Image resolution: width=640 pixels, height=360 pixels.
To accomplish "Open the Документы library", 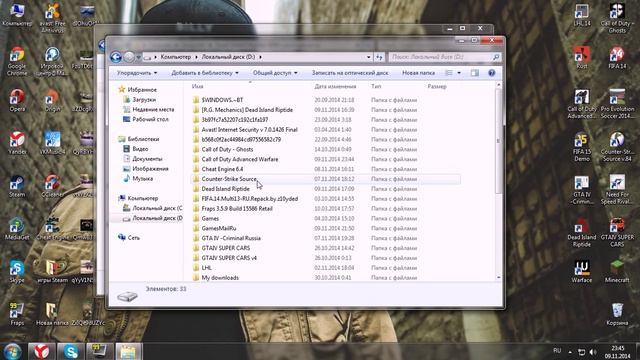I will point(147,159).
